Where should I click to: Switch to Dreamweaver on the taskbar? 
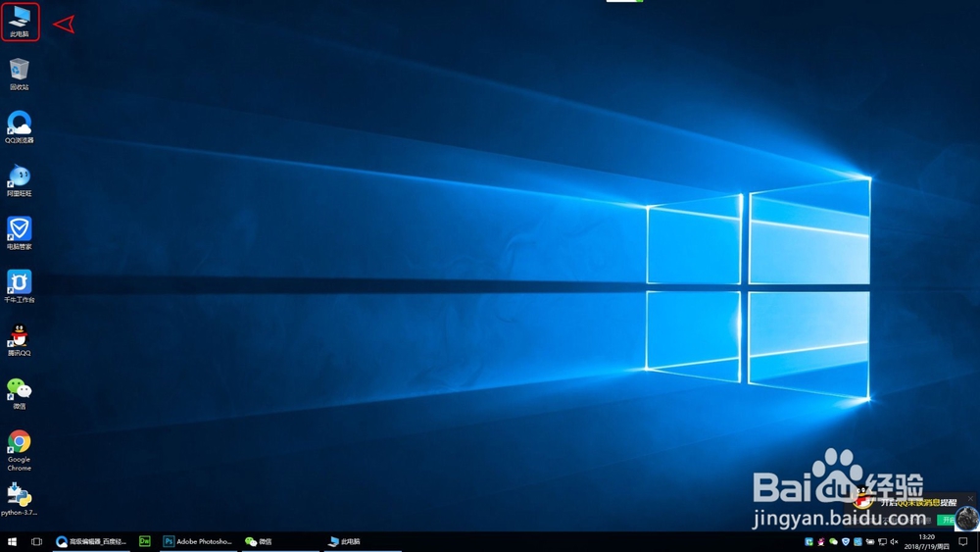[x=145, y=541]
